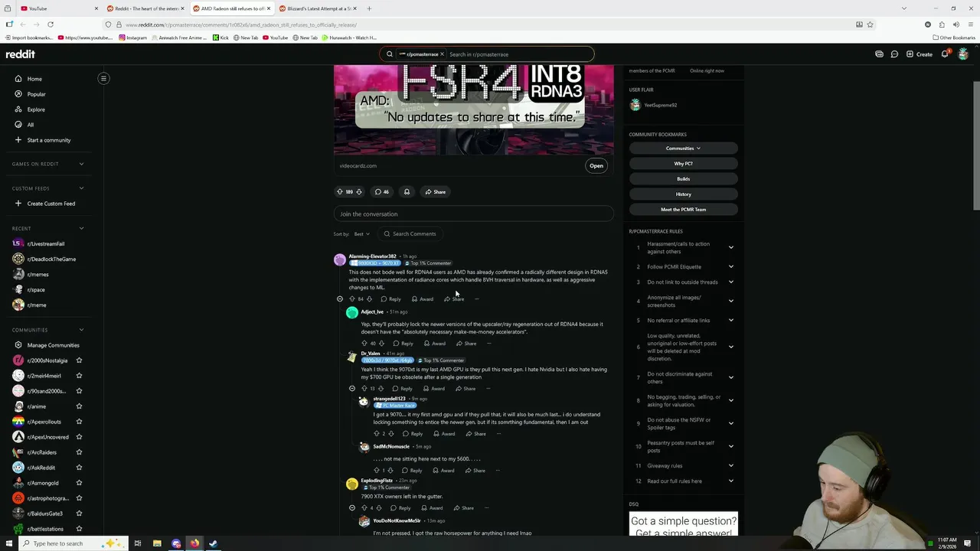Go to Reddit Home in sidebar
Image resolution: width=980 pixels, height=551 pixels.
(x=34, y=79)
